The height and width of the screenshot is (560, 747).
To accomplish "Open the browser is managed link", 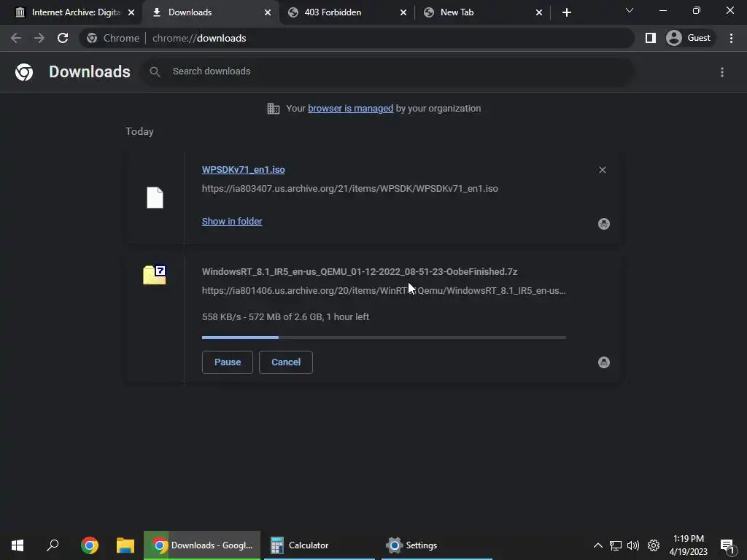I will pos(350,109).
